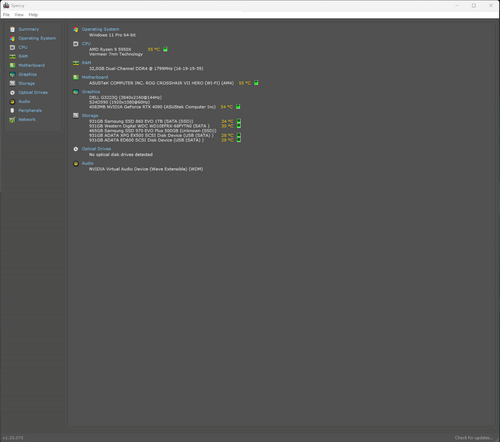Open the Graphics heading link in summary
This screenshot has height=442, width=500.
tap(91, 92)
